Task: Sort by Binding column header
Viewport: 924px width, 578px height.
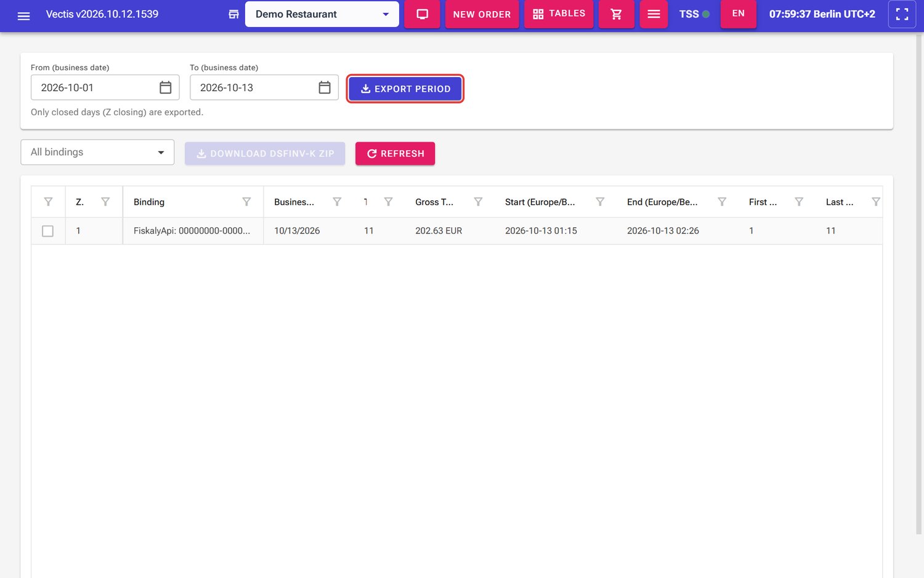Action: click(x=149, y=202)
